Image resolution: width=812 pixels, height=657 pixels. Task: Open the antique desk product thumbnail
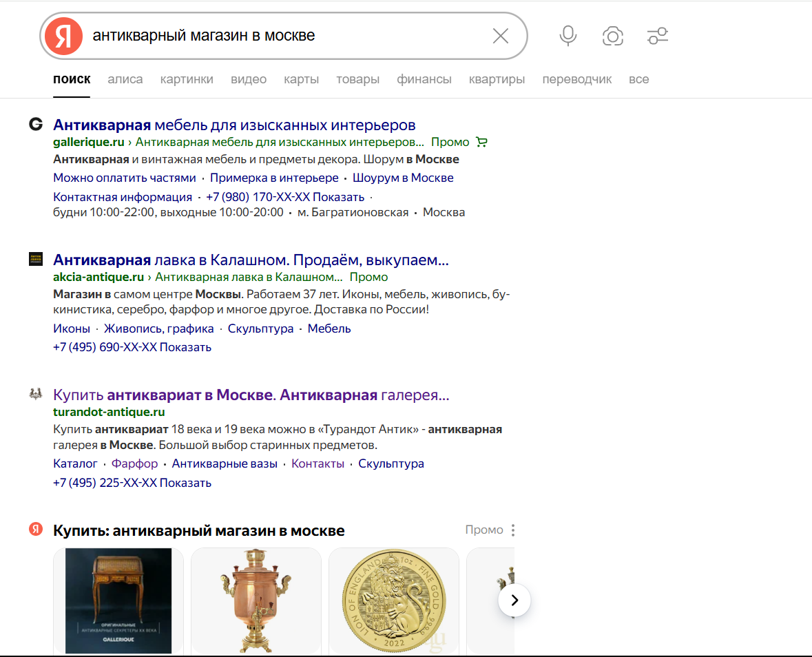[x=118, y=601]
